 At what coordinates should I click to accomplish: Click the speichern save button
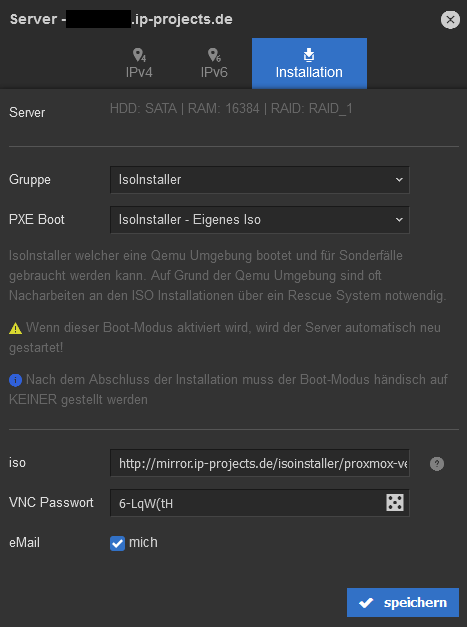click(403, 602)
